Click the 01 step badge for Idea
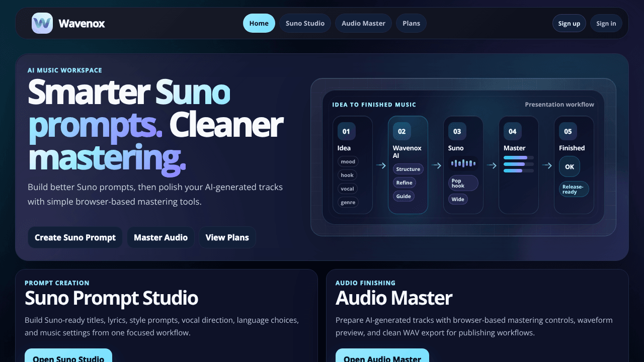The height and width of the screenshot is (362, 644). (346, 131)
